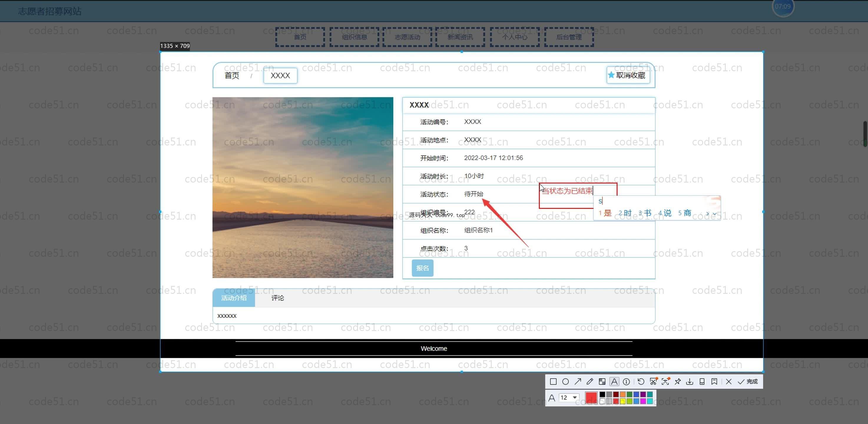Click the page vertical scrollbar thumb
This screenshot has height=424, width=868.
click(x=865, y=134)
